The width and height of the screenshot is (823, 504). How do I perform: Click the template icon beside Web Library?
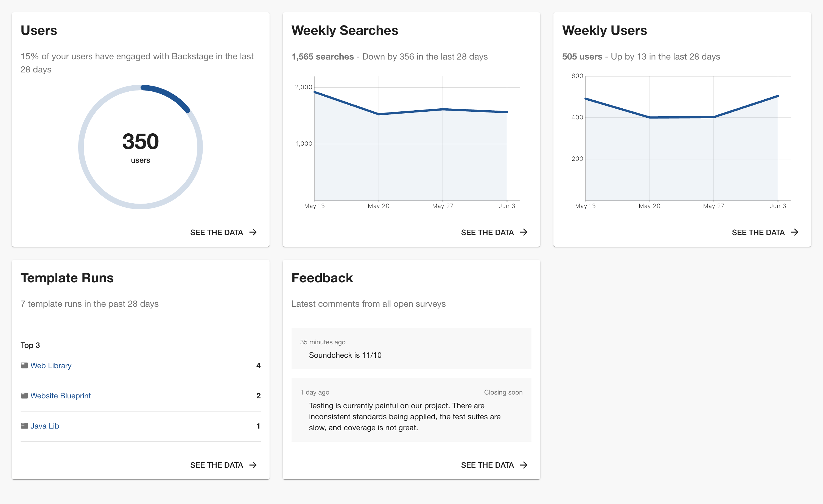pos(24,365)
